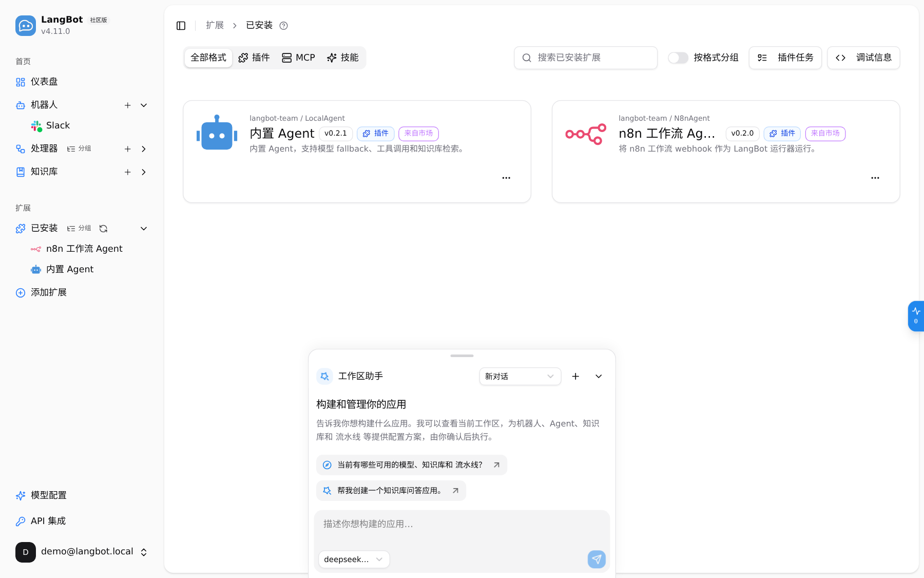Open the demo@langbot.local account switcher
Viewport: 924px width, 578px height.
[82, 552]
